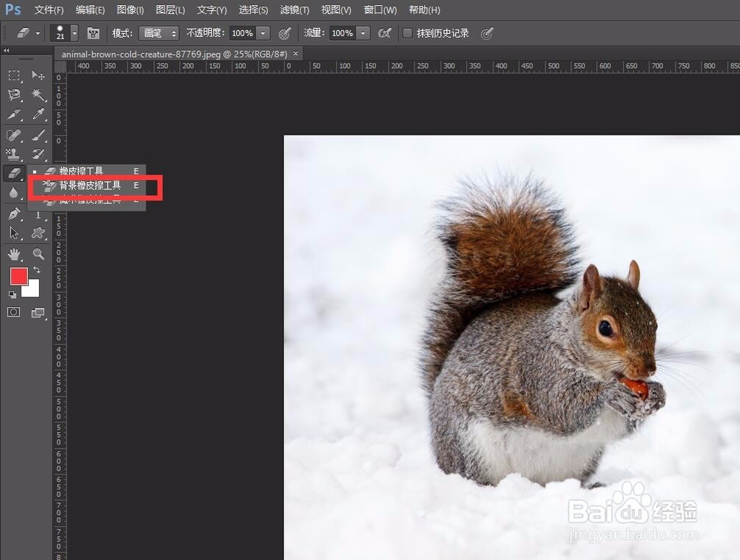Select the Custom Shape tool
Image resolution: width=740 pixels, height=560 pixels.
pyautogui.click(x=38, y=232)
